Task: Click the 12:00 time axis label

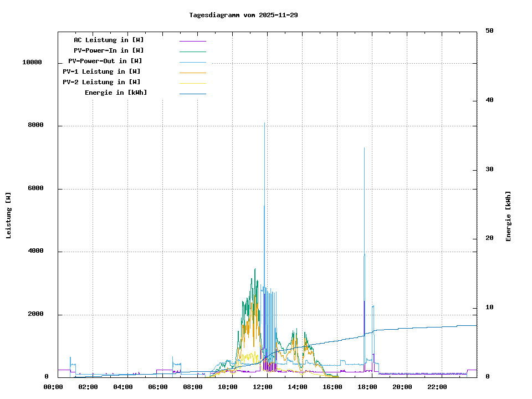Action: pyautogui.click(x=263, y=387)
